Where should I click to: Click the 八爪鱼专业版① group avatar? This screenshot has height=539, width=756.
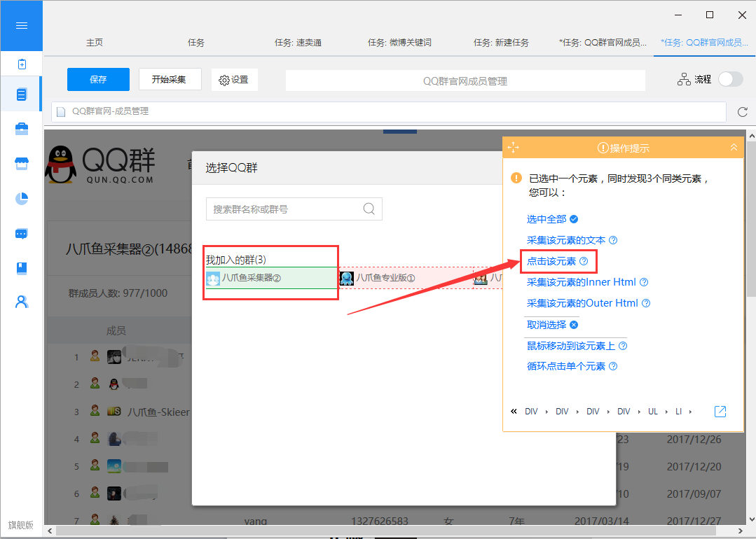(x=347, y=278)
